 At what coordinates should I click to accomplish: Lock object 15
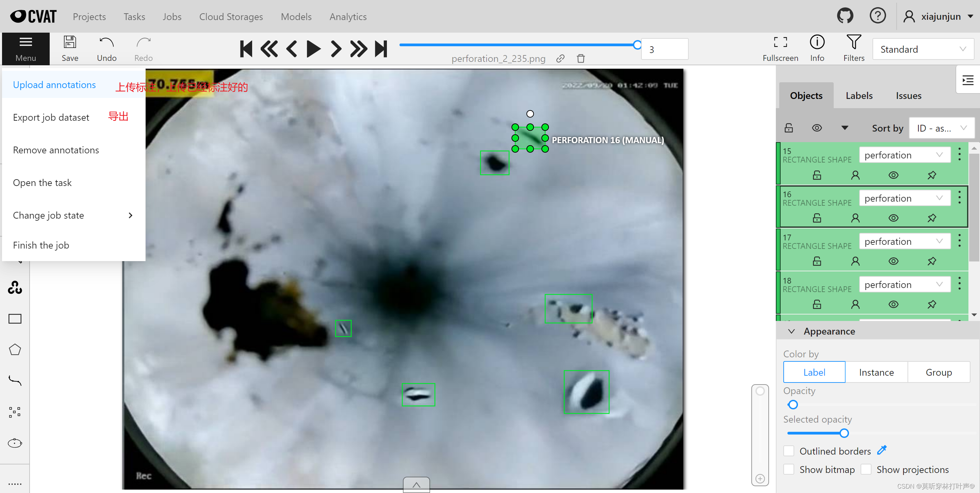pos(817,175)
